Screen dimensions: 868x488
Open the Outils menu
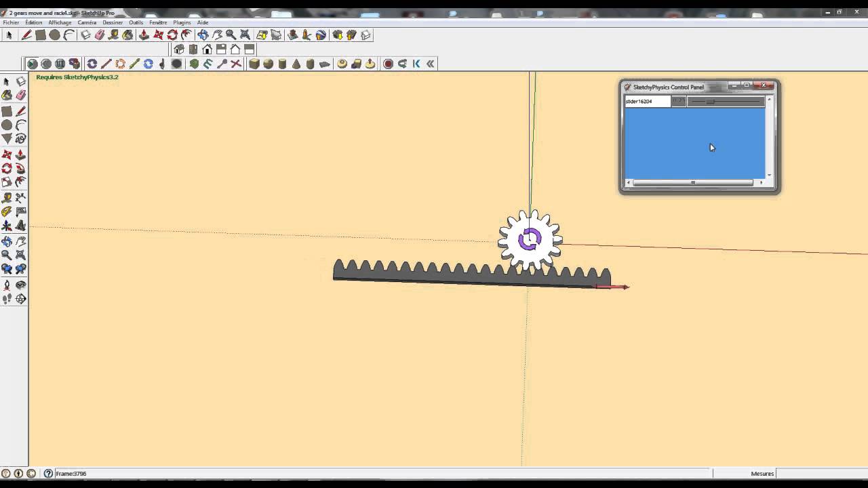(136, 22)
